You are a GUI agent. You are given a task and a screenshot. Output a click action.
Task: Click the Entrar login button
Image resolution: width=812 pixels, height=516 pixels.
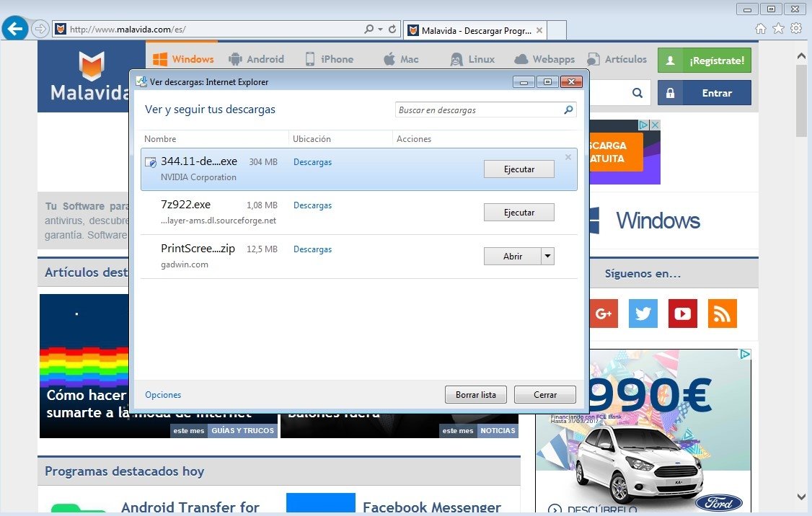coord(705,93)
